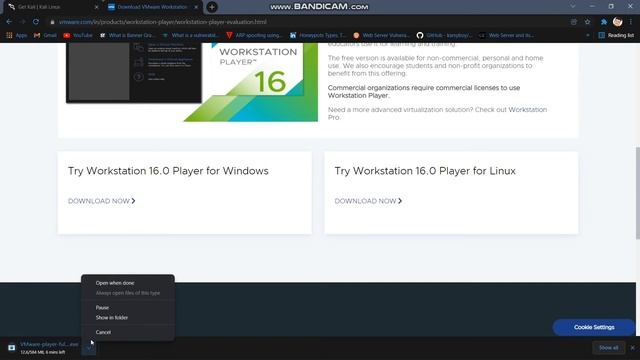The width and height of the screenshot is (640, 360).
Task: Click 'Try Workstation 16.0 Player for Linux' heading
Action: (425, 171)
